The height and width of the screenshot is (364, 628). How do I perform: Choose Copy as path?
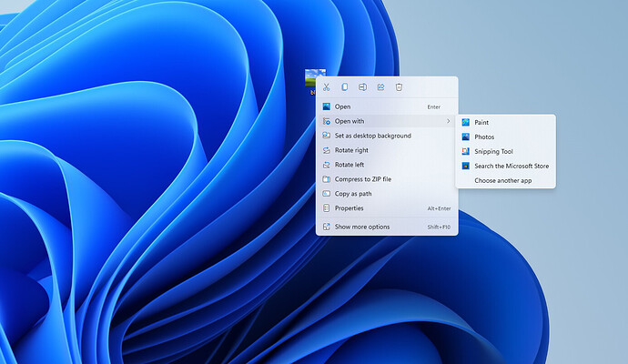point(353,194)
